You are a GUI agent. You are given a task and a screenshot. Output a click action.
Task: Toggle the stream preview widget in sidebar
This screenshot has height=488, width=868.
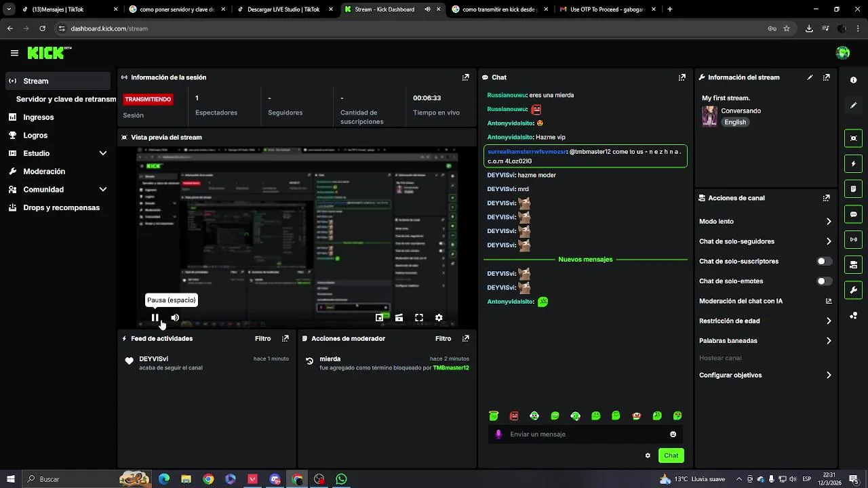coord(853,138)
